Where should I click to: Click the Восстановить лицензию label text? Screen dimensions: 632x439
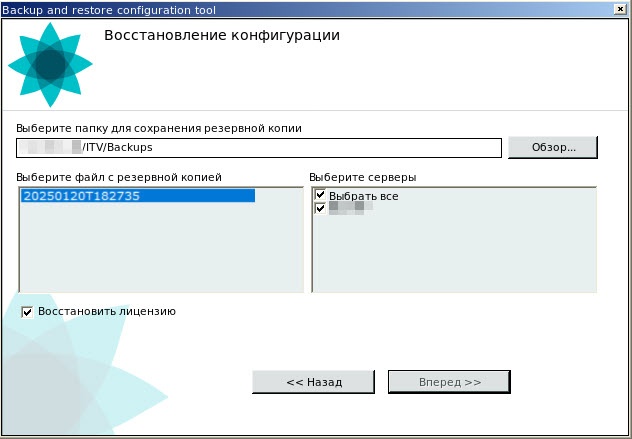(107, 311)
